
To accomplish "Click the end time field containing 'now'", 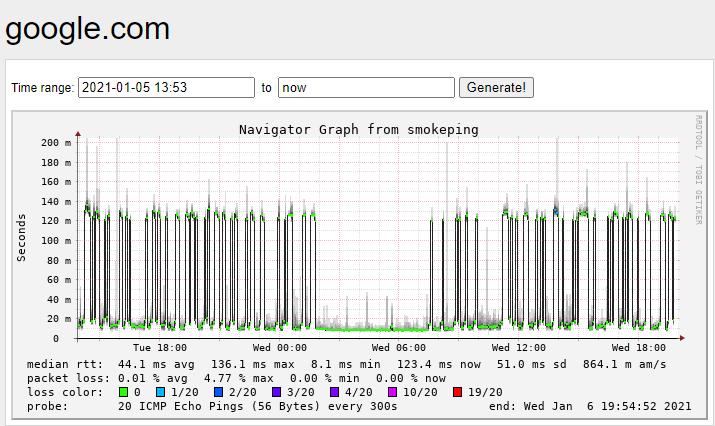I will pos(366,88).
